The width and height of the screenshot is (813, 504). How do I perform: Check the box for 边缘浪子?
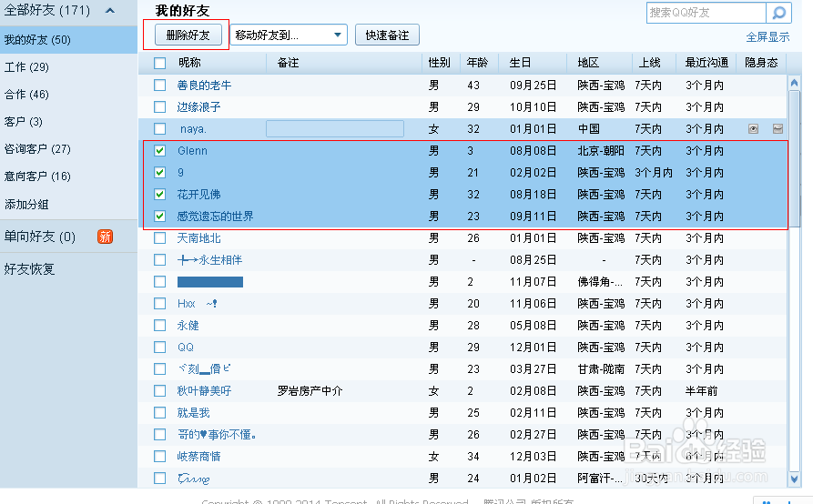pyautogui.click(x=159, y=106)
